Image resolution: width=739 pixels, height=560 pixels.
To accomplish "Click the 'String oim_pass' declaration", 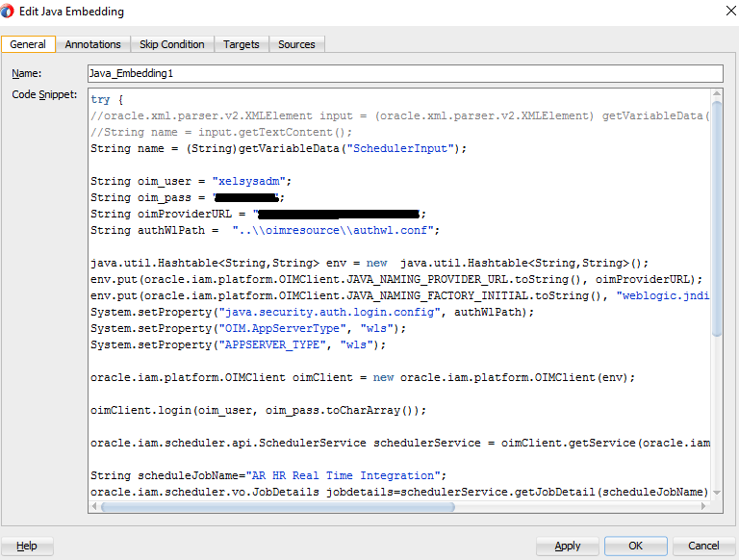I will [x=188, y=197].
